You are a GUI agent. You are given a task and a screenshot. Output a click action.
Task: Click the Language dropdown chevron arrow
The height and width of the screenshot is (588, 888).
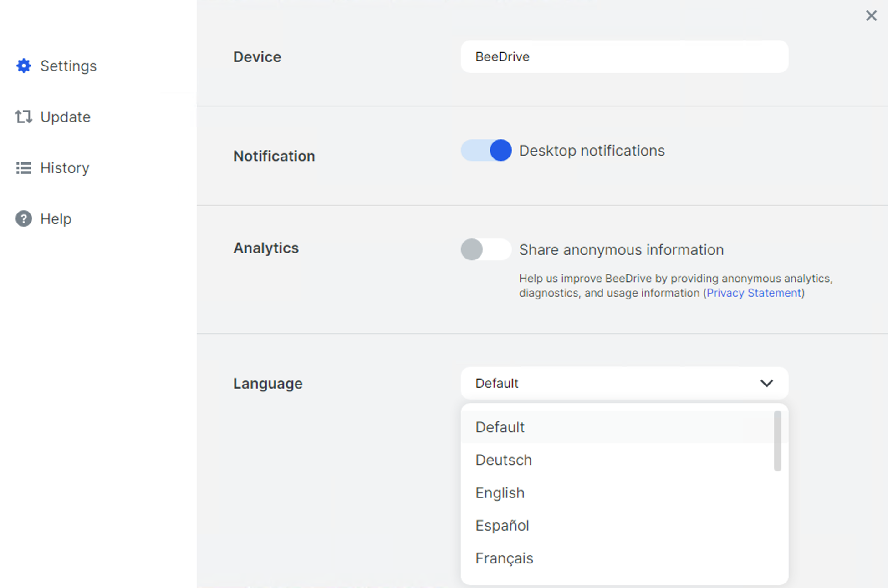pyautogui.click(x=767, y=383)
